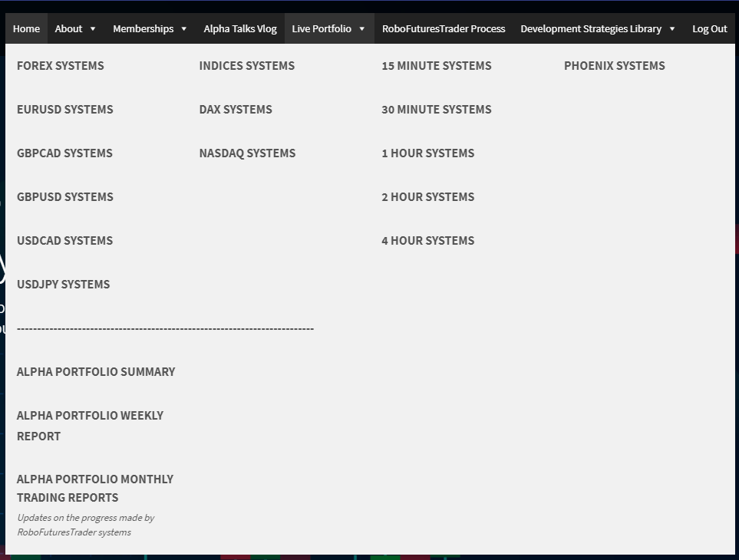Open DAX SYSTEMS link
Image resolution: width=739 pixels, height=560 pixels.
236,109
